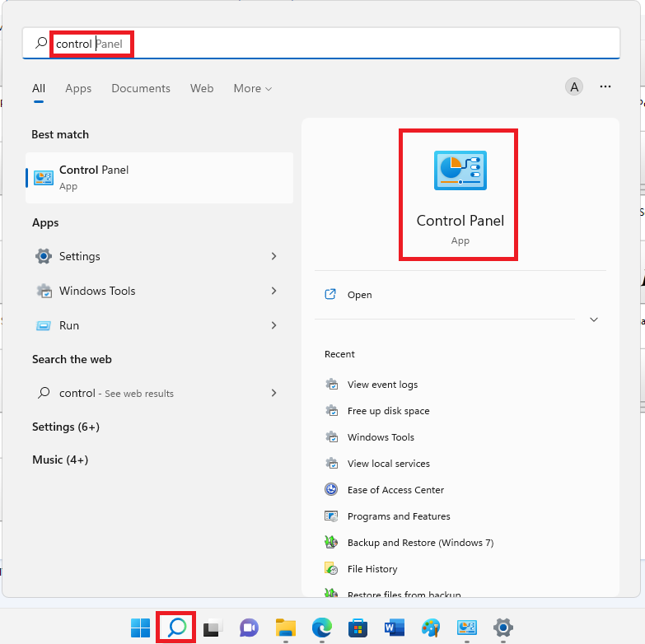
Task: Click Open to launch Control Panel
Action: click(x=359, y=295)
